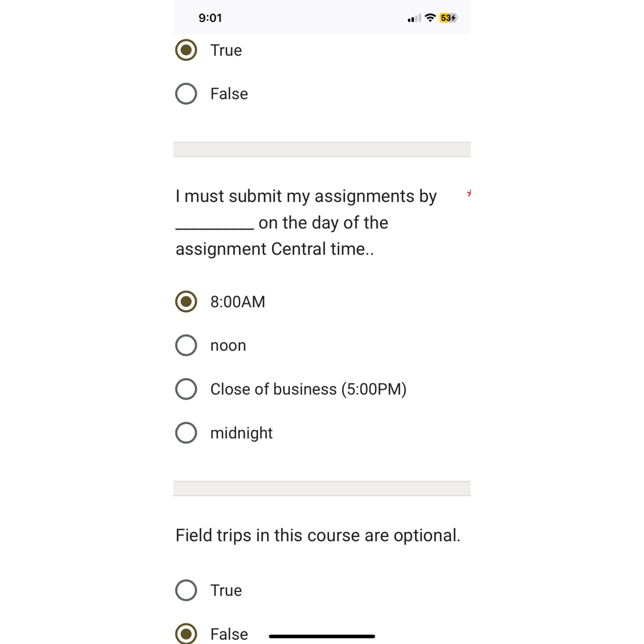Choose noon as the submission time

tap(186, 345)
